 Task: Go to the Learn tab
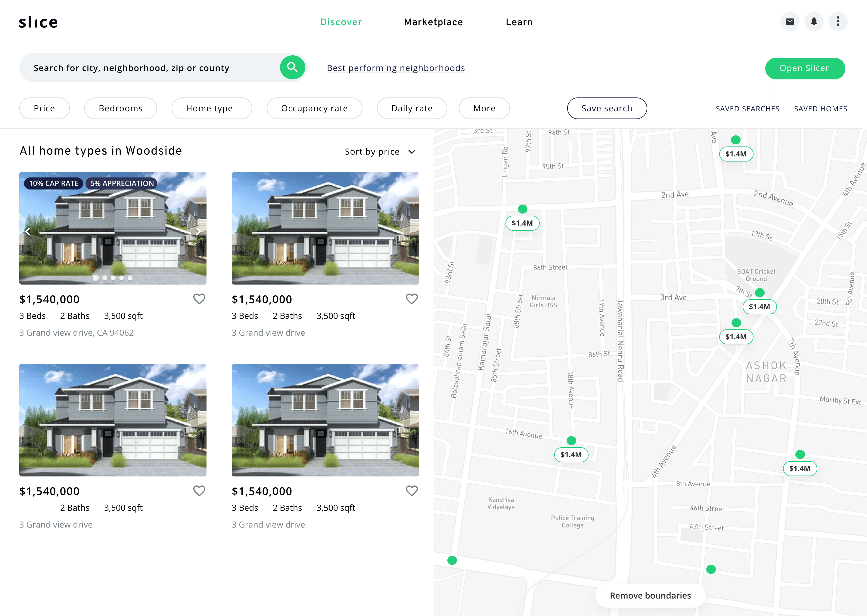pyautogui.click(x=519, y=22)
